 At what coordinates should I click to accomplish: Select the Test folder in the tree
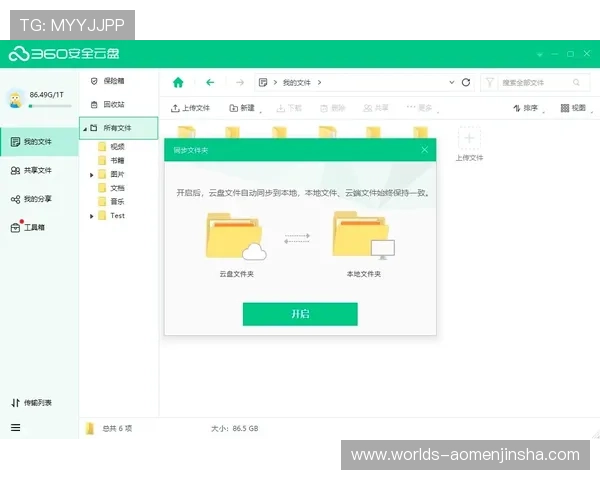click(x=111, y=216)
